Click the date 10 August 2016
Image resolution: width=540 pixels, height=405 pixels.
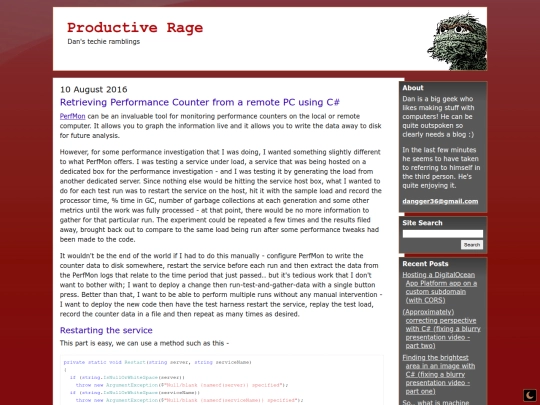pyautogui.click(x=94, y=90)
